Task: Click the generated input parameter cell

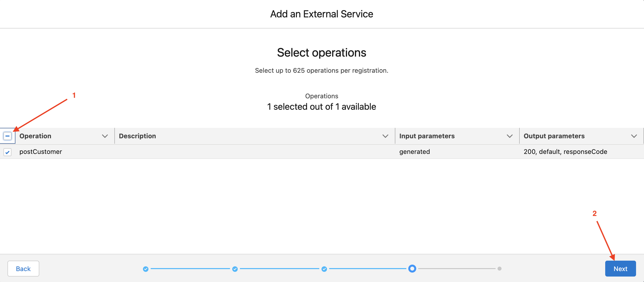Action: [x=415, y=152]
